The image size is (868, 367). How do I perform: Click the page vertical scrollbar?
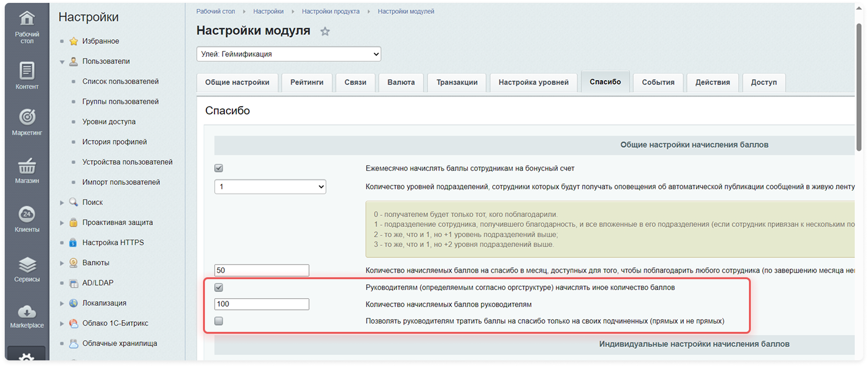click(x=859, y=87)
